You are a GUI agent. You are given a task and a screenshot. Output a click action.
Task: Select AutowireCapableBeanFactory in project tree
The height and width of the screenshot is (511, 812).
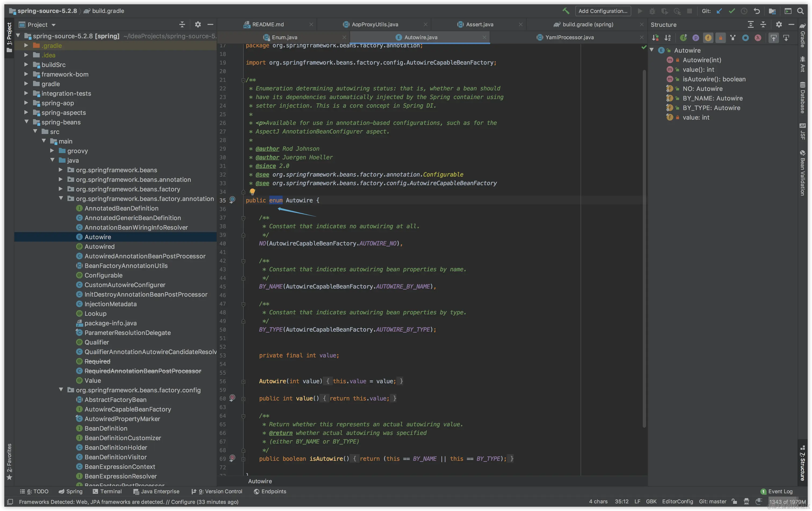coord(128,409)
